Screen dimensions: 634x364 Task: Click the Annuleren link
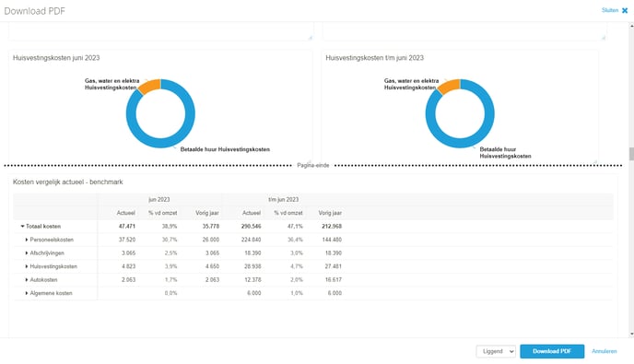[x=605, y=351]
